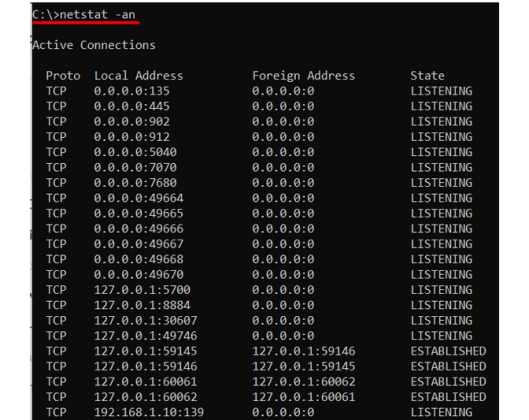Select local address 0.0.0.0:445
This screenshot has width=529, height=420.
(x=132, y=106)
